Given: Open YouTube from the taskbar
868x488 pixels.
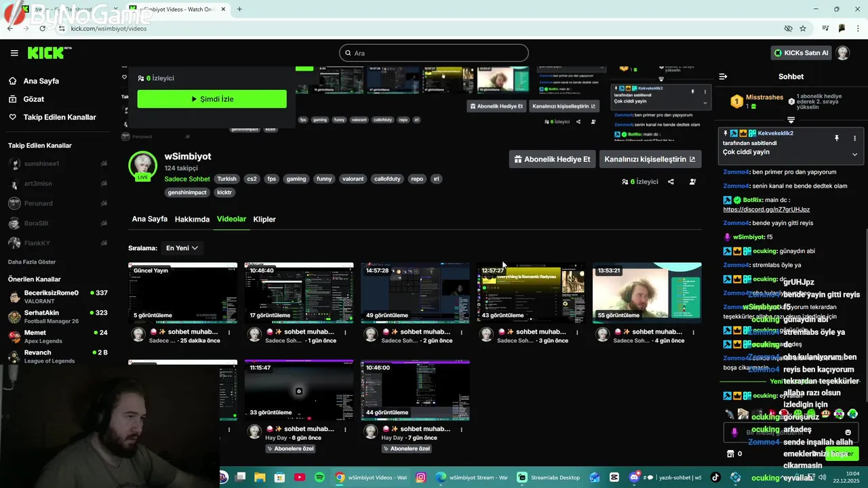Looking at the screenshot, I should (300, 477).
